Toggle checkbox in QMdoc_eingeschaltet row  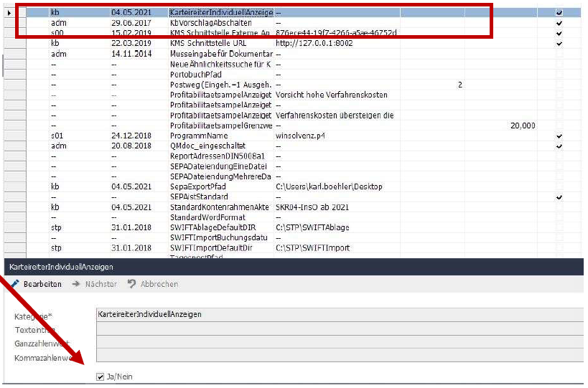click(x=559, y=146)
